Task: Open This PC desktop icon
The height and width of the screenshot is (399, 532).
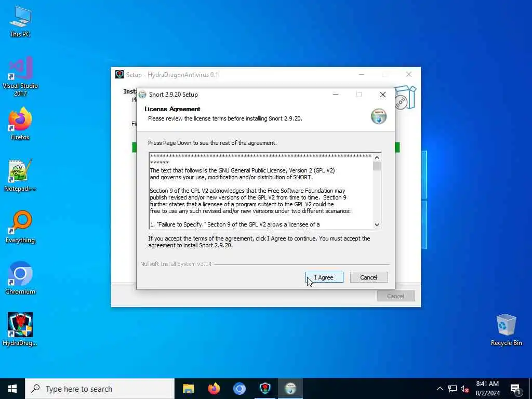Action: point(20,21)
